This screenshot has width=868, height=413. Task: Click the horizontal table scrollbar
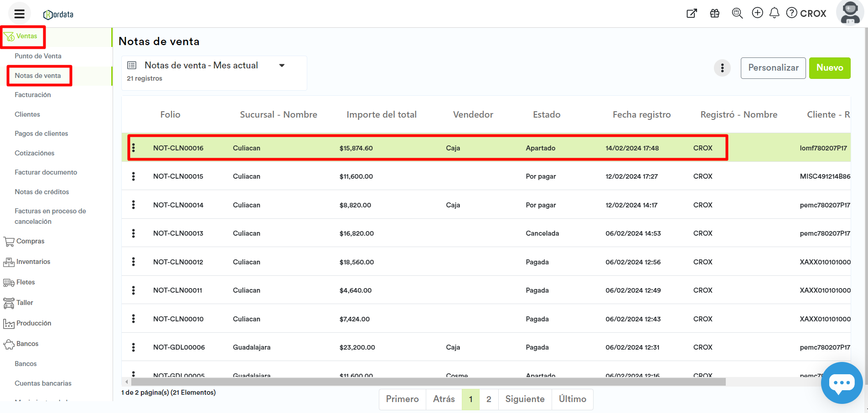click(x=428, y=382)
